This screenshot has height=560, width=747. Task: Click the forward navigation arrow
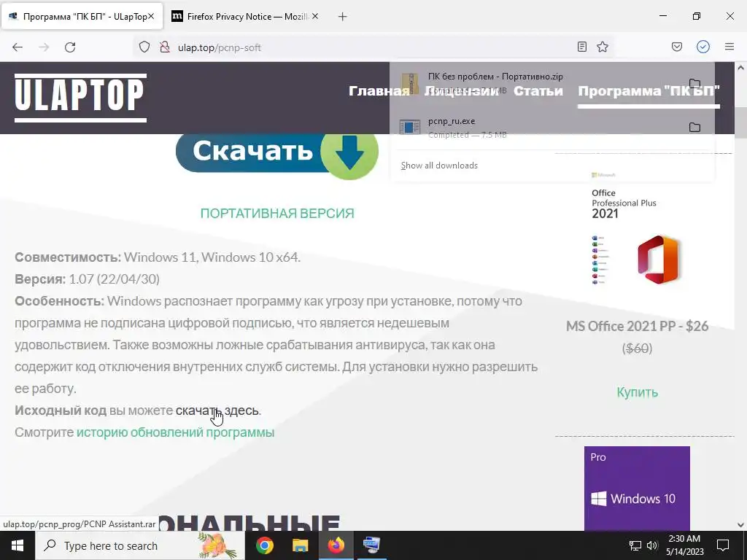coord(44,47)
